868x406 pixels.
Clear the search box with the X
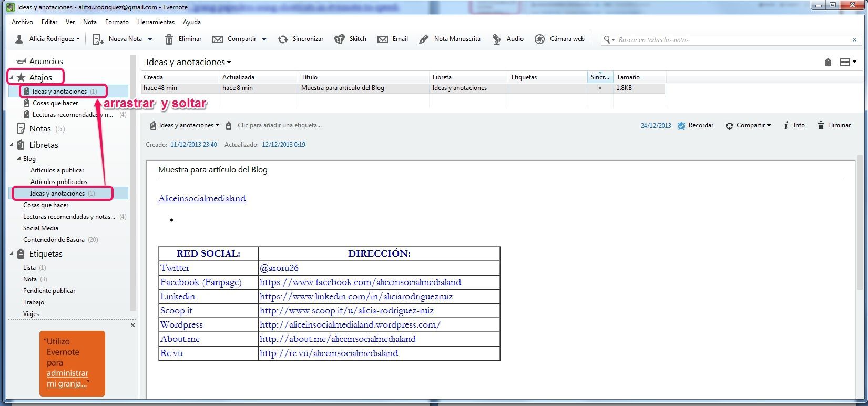854,39
